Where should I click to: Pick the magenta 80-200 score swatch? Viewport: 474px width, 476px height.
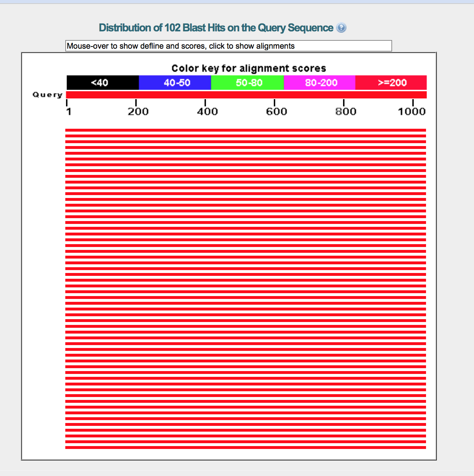320,83
